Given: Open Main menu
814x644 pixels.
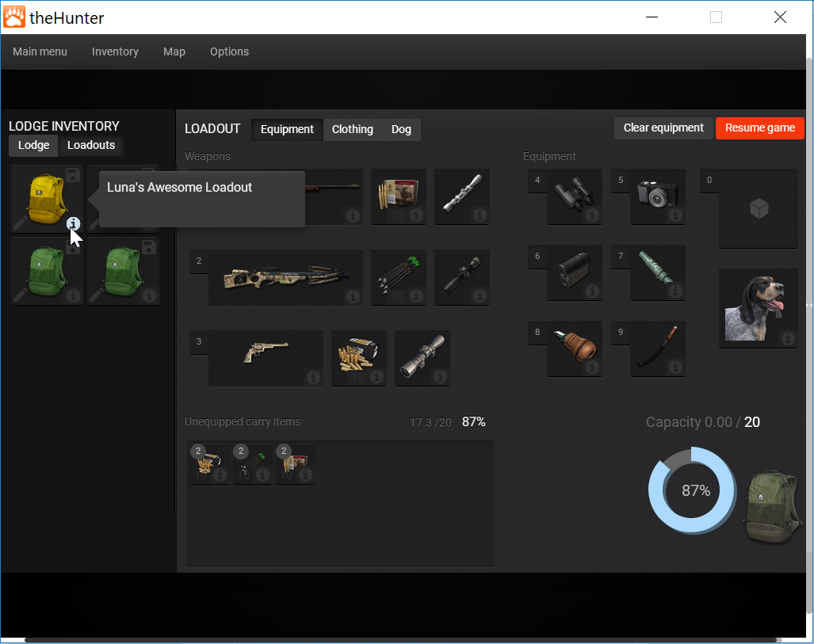Looking at the screenshot, I should [x=40, y=52].
